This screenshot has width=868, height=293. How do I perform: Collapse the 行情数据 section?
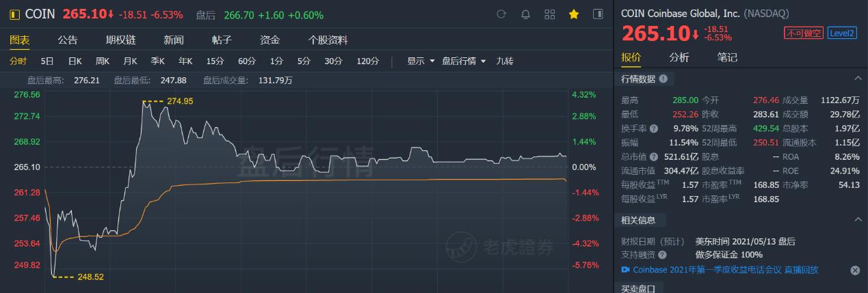coord(857,79)
